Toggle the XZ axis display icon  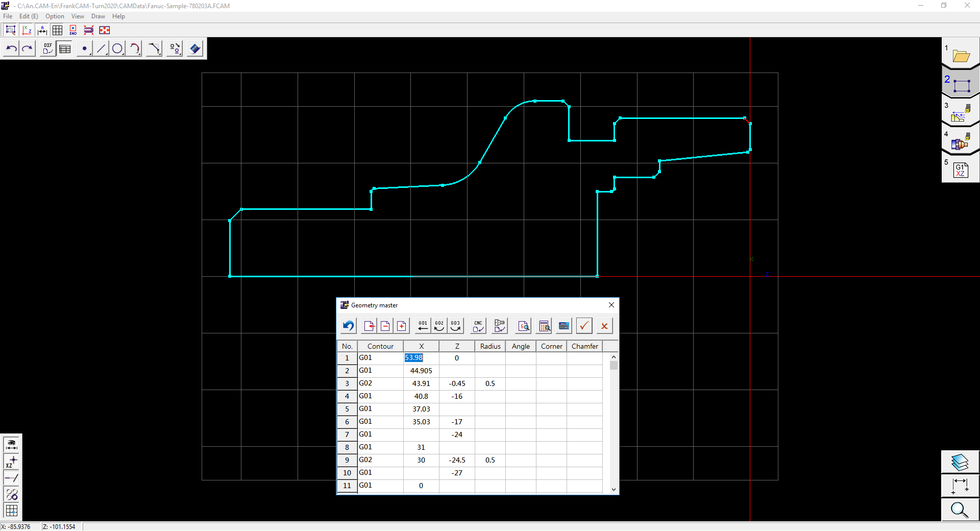click(x=27, y=30)
